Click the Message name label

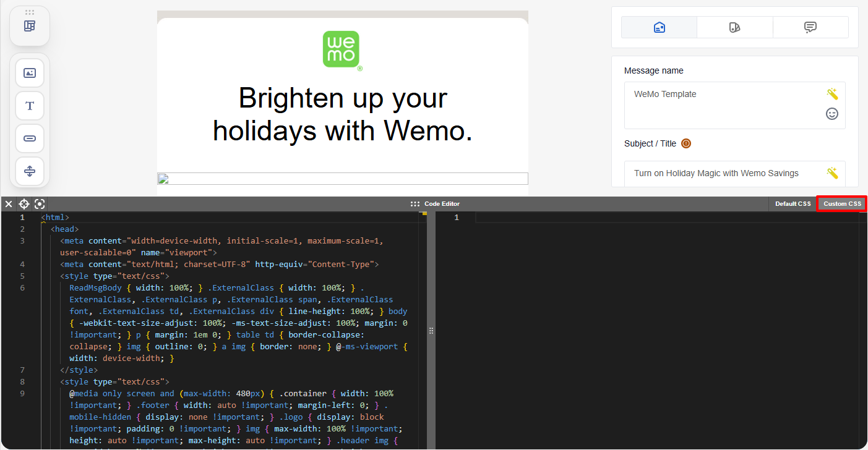(654, 70)
